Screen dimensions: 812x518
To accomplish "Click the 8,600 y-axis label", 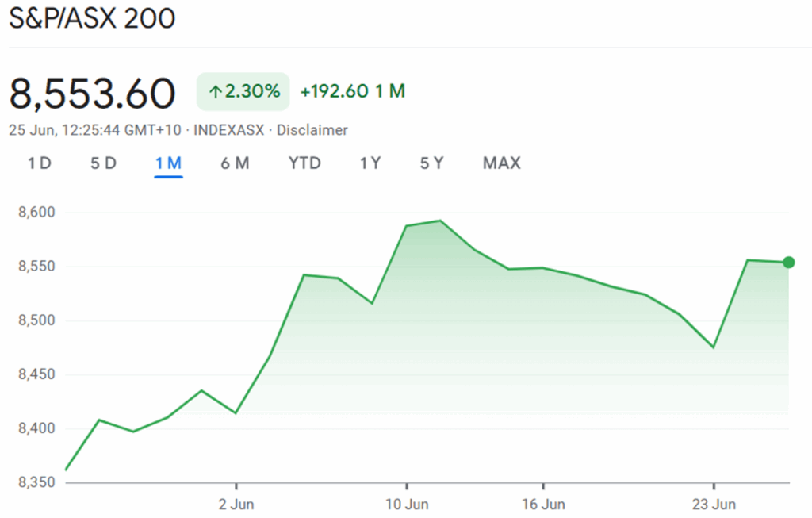I will click(x=36, y=213).
